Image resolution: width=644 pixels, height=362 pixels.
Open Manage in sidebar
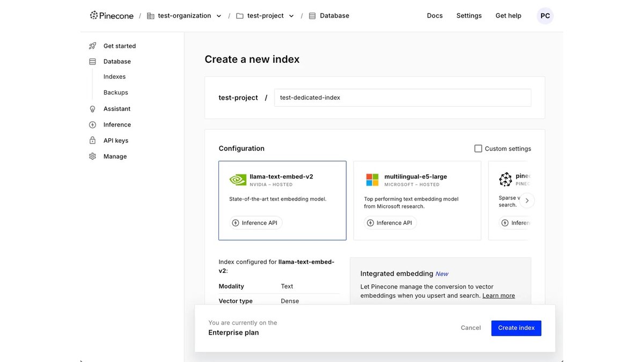coord(115,157)
